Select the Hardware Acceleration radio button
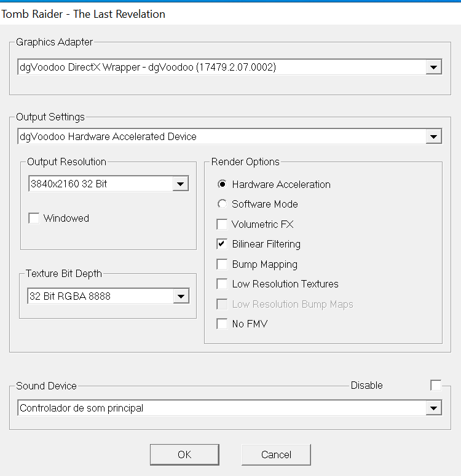This screenshot has width=461, height=476. coord(222,184)
